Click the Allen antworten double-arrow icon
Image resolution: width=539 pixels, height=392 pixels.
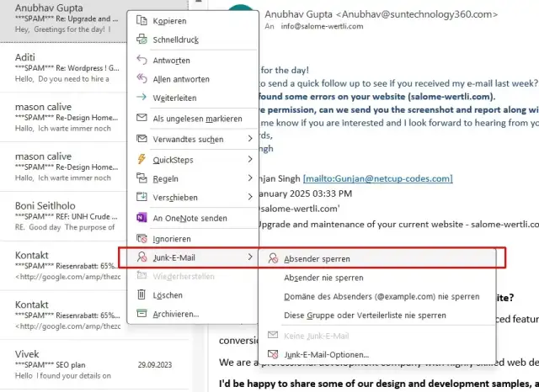pos(141,78)
